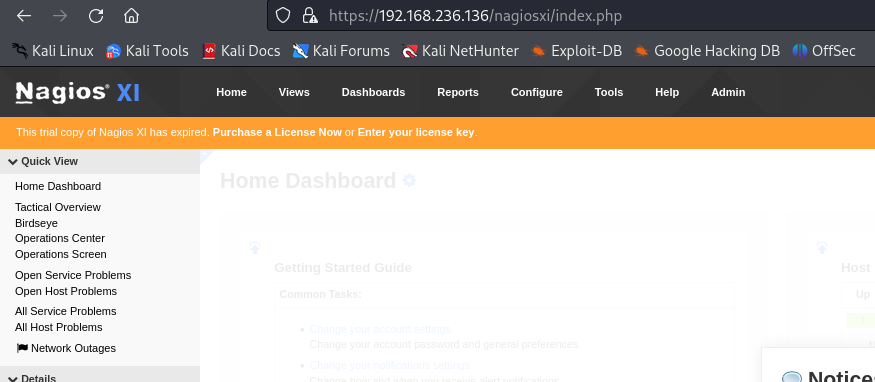Open the Home menu
This screenshot has width=875, height=382.
coord(232,93)
